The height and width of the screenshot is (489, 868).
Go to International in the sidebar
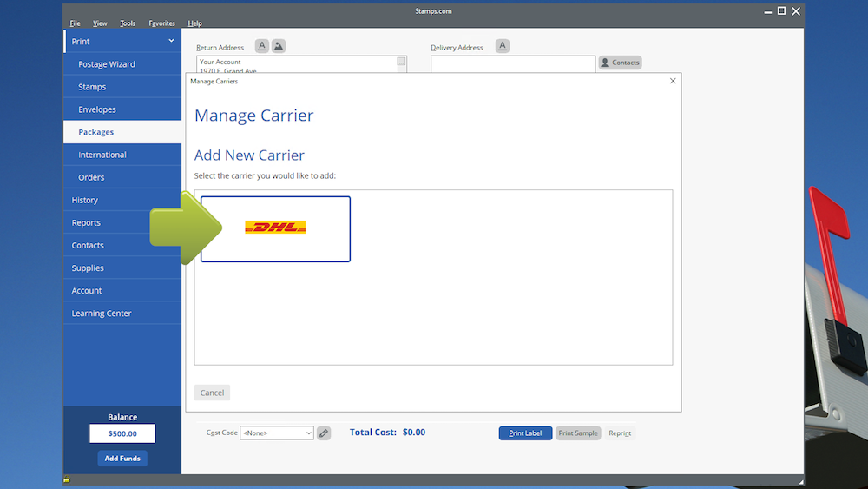pyautogui.click(x=102, y=155)
